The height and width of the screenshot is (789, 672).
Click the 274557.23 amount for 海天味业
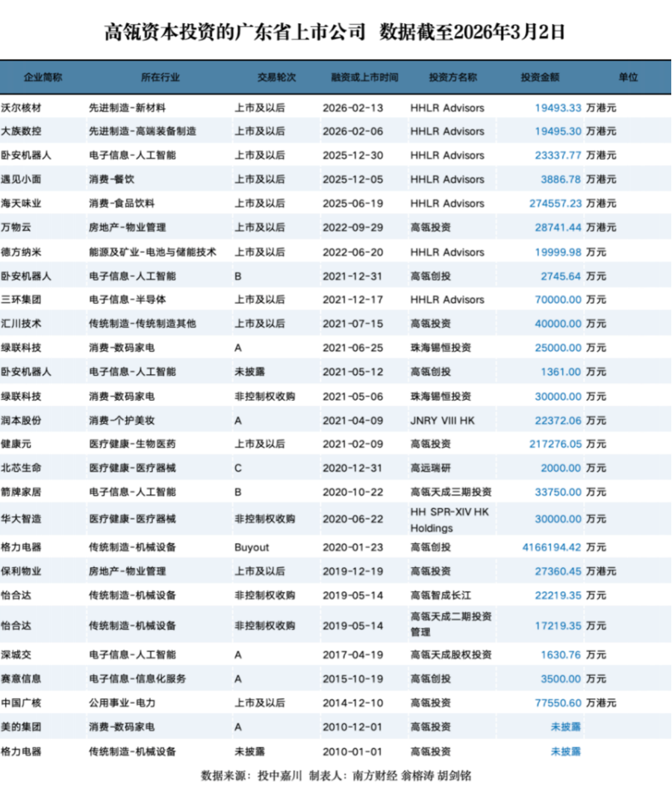pos(555,203)
